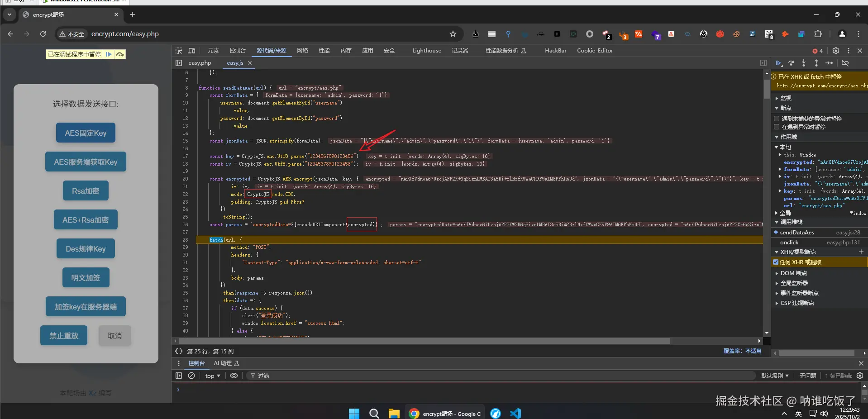Open the 默认级别 log level dropdown
This screenshot has width=868, height=419.
coord(774,376)
